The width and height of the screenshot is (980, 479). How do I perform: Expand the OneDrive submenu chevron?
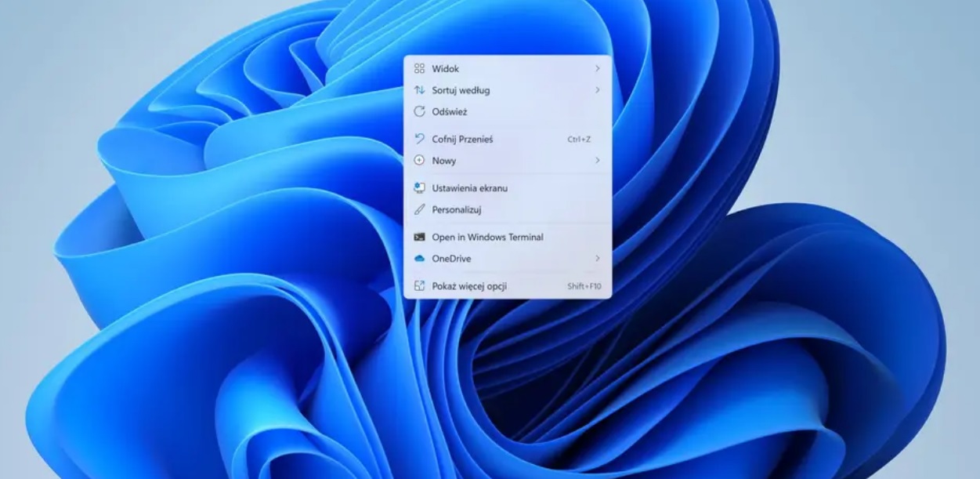[x=597, y=259]
